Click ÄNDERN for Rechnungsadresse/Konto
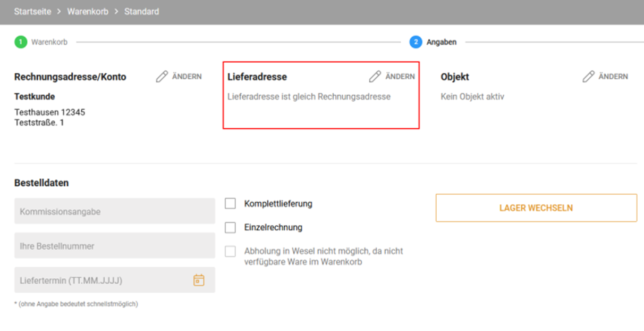Viewport: 644px width, 331px height. tap(187, 77)
